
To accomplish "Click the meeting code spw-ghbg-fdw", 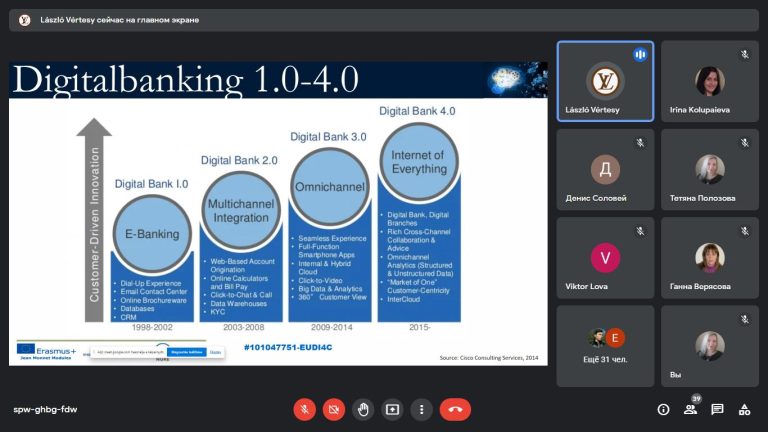I will [45, 409].
